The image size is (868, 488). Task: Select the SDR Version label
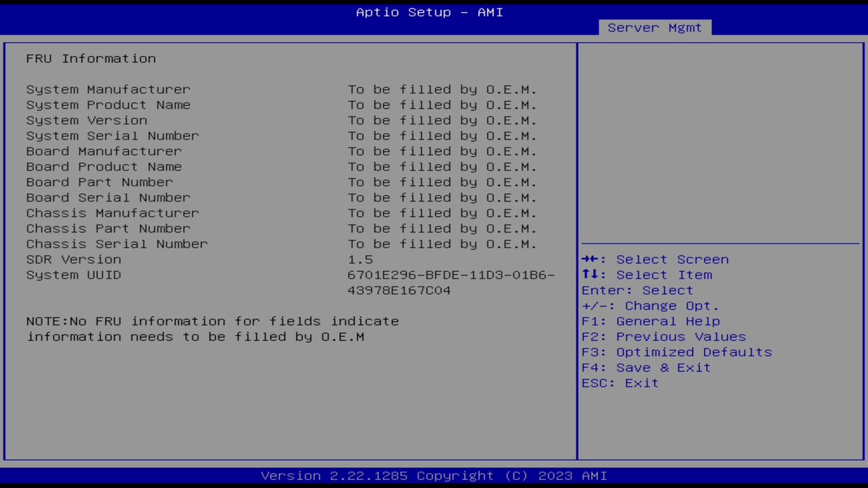point(74,260)
